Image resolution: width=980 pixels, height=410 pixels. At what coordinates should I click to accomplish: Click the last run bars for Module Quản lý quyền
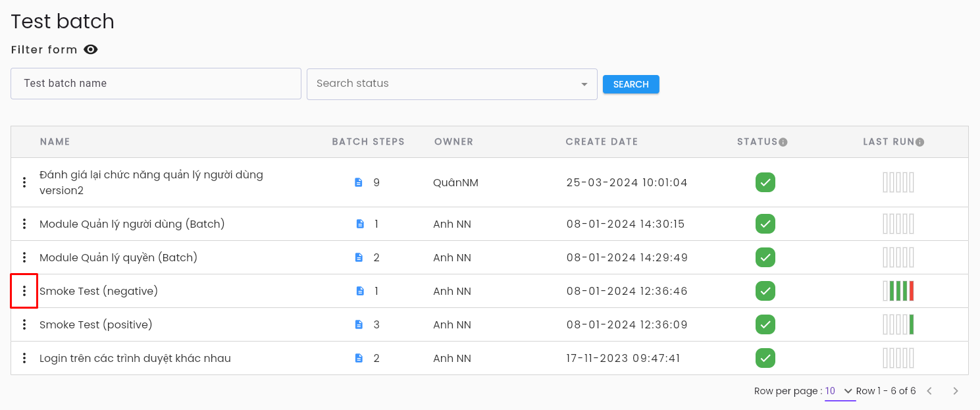click(x=898, y=257)
